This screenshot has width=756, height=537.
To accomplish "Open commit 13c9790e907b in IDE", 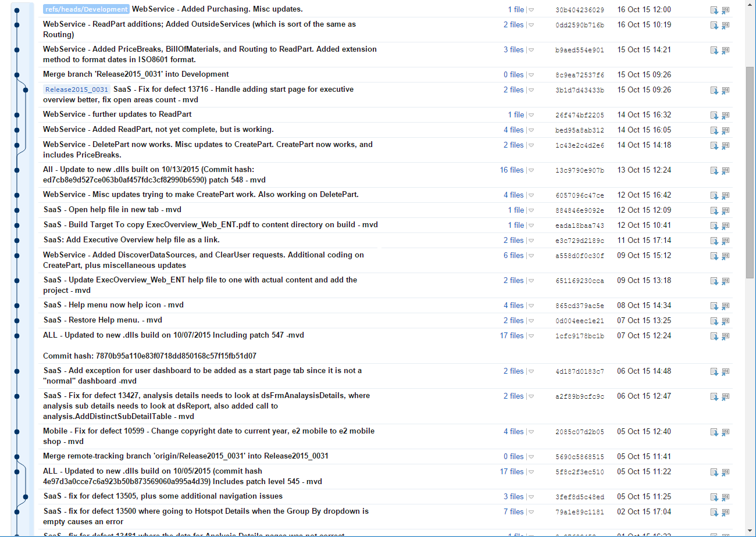I will tap(725, 171).
